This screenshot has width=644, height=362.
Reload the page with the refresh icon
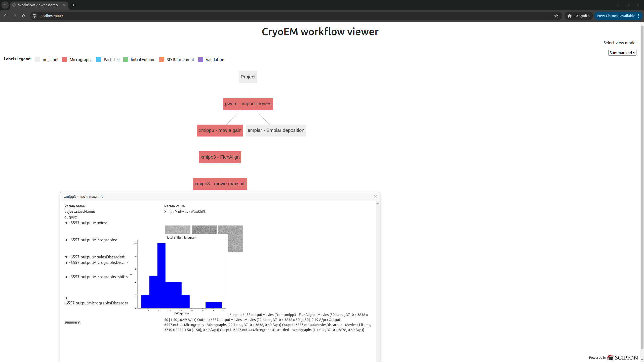pyautogui.click(x=24, y=16)
